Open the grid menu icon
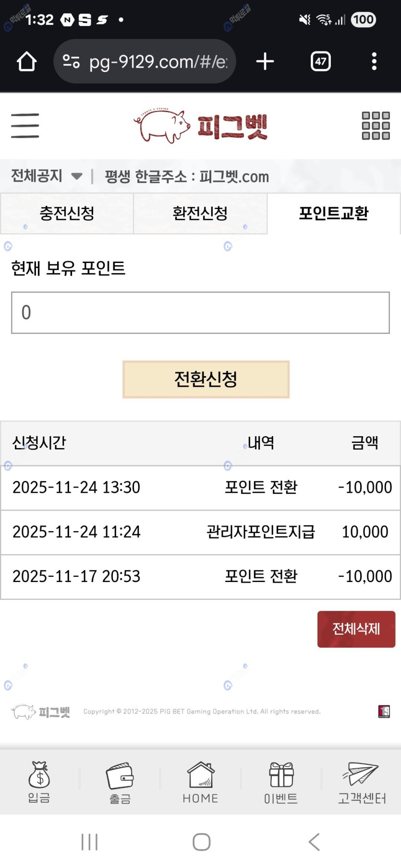The width and height of the screenshot is (401, 868). coord(376,126)
